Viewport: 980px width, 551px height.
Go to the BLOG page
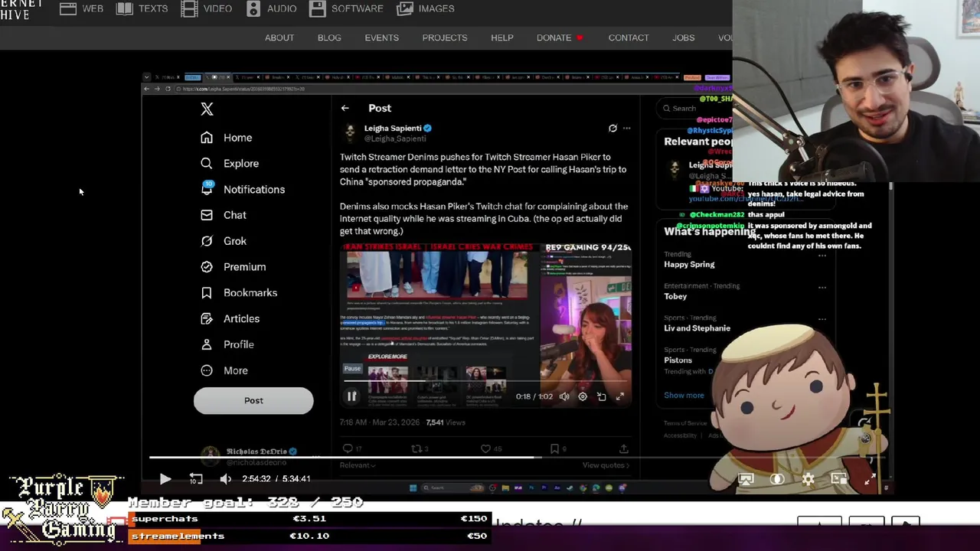coord(329,37)
